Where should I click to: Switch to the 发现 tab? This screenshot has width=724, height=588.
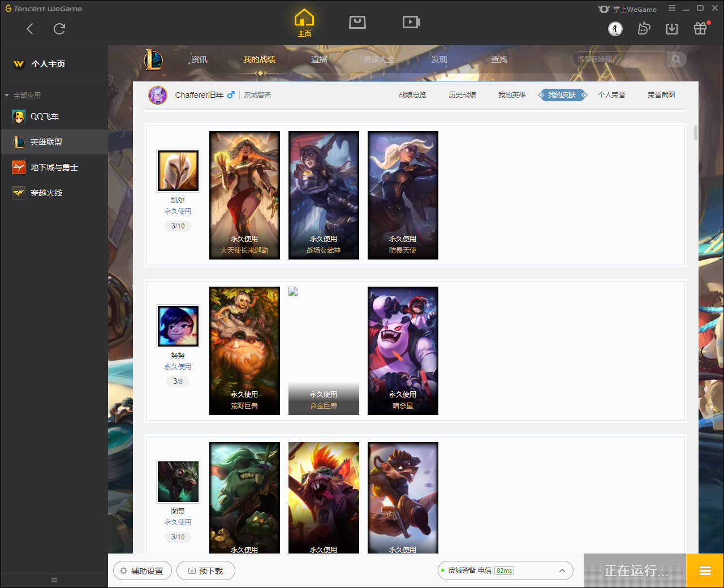(x=439, y=59)
